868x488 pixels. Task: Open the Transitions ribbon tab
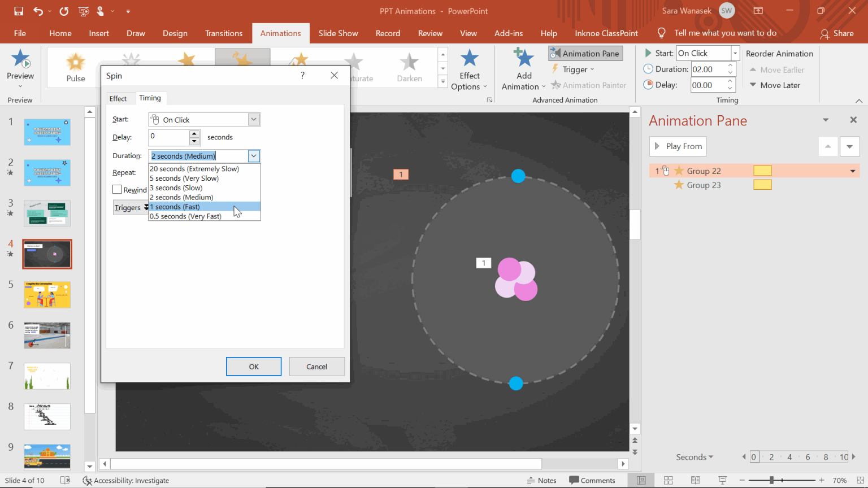pyautogui.click(x=224, y=33)
